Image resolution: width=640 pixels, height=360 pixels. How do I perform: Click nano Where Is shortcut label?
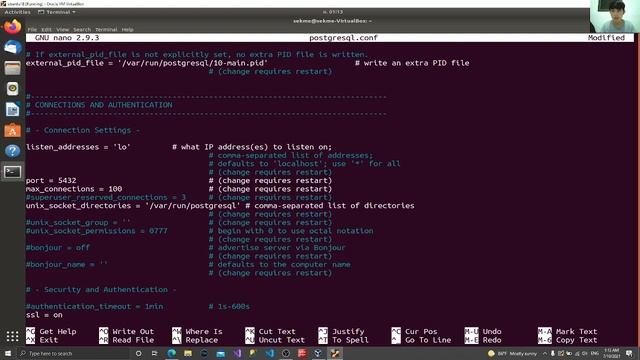click(x=204, y=331)
